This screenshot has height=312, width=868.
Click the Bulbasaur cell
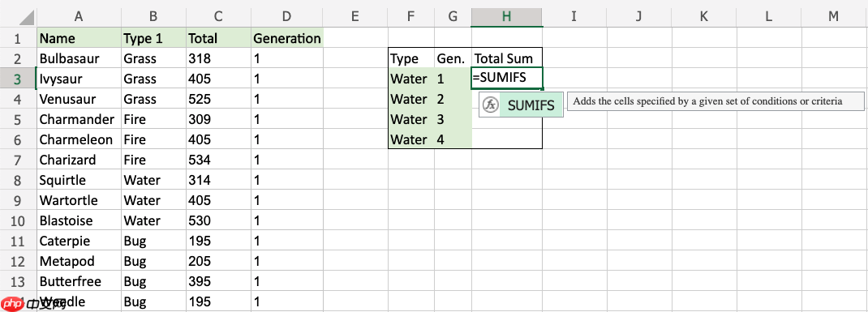point(79,58)
